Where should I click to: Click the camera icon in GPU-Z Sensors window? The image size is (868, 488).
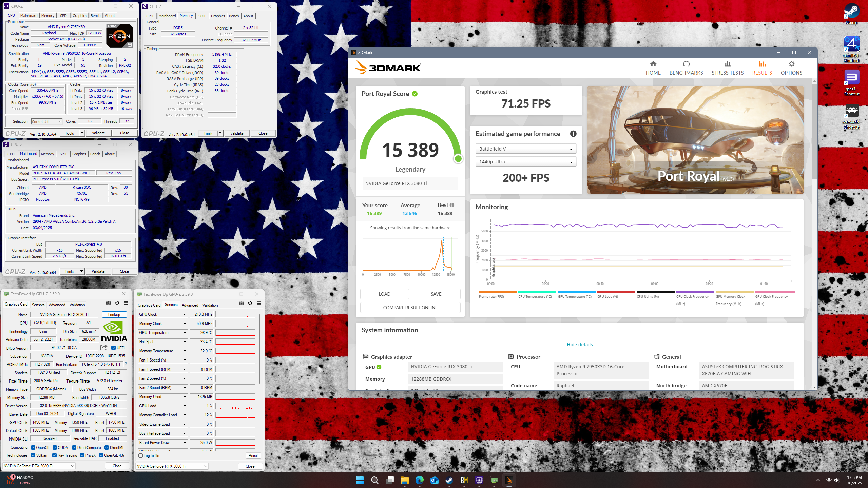[242, 303]
